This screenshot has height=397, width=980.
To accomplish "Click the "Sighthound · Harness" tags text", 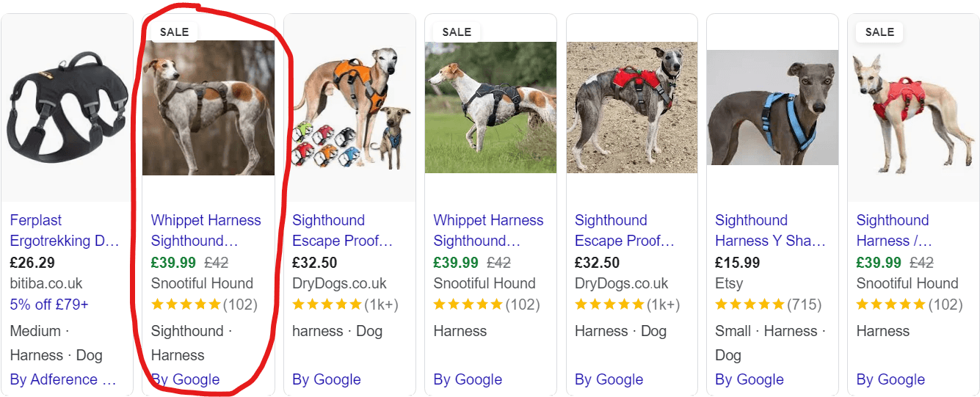I will pos(191,343).
